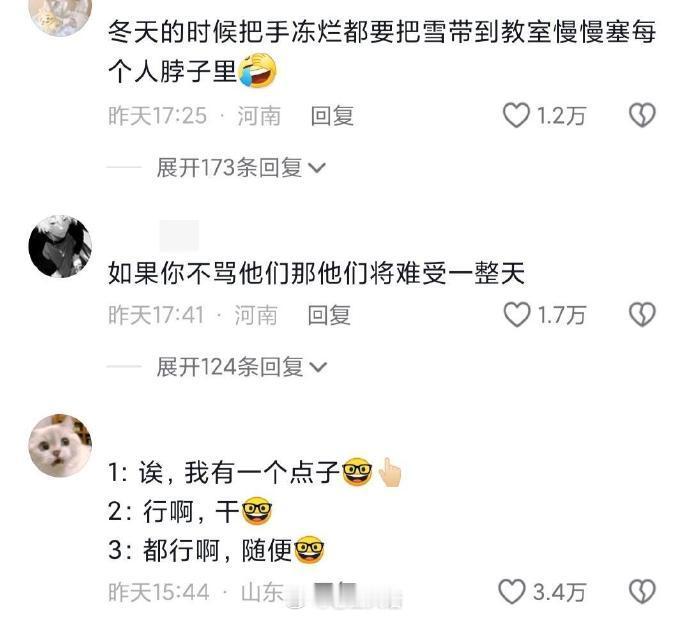Reply to the 17:41 comment
690x617 pixels.
pos(329,315)
